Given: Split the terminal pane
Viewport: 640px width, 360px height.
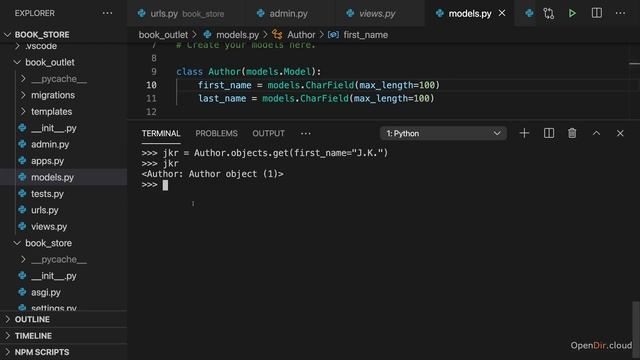Looking at the screenshot, I should pyautogui.click(x=549, y=133).
